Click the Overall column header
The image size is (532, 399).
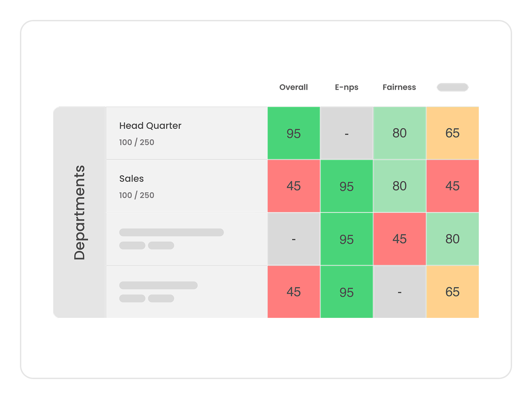tap(293, 87)
